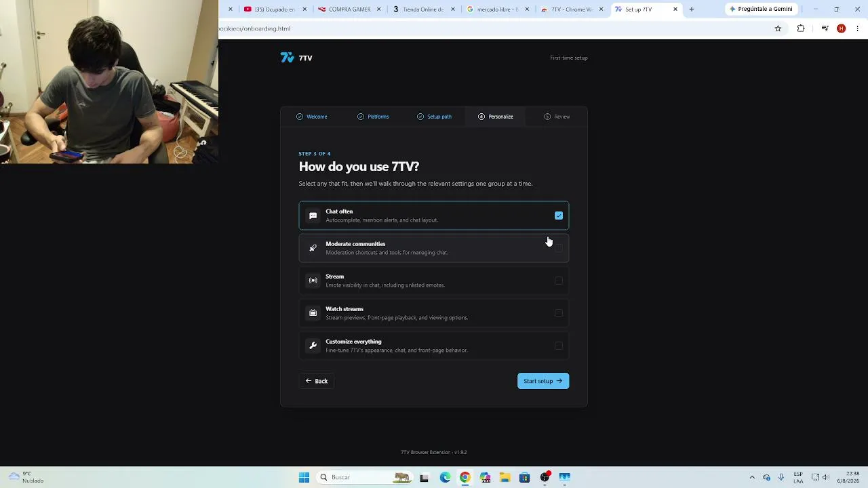Go to the Welcome step tab
Viewport: 868px width, 488px height.
(312, 117)
